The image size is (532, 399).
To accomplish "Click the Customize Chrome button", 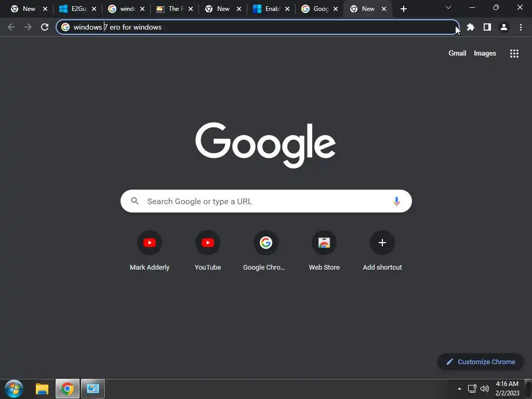I will [481, 362].
